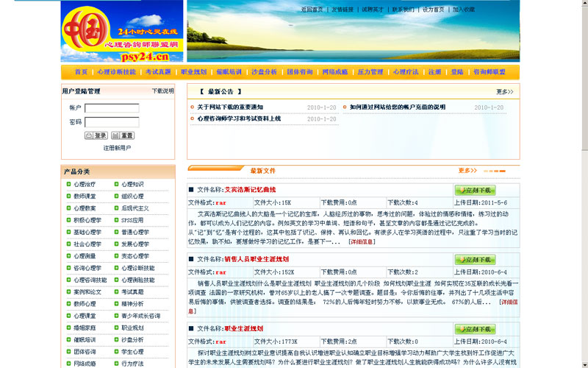Click green icon beside SPSS应用 category

click(116, 220)
